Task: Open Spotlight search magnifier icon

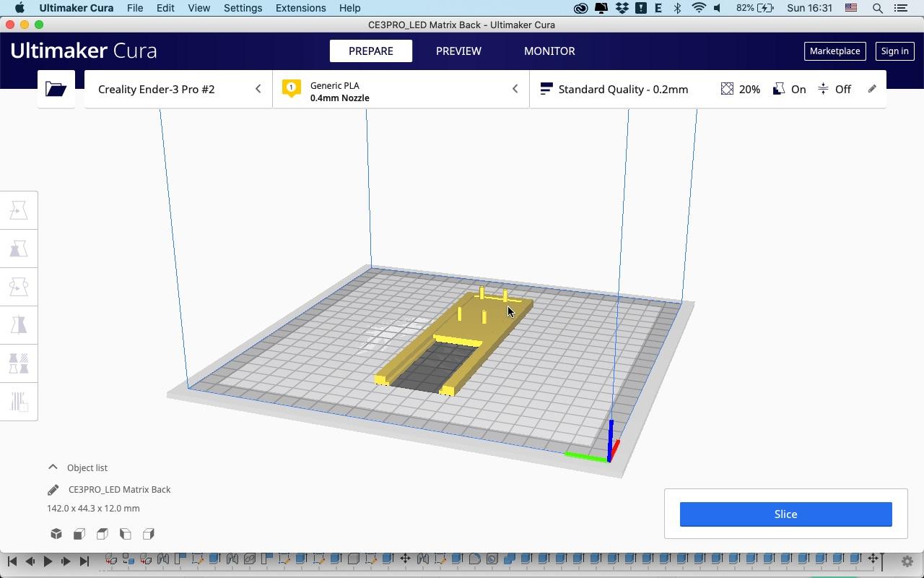Action: [878, 8]
